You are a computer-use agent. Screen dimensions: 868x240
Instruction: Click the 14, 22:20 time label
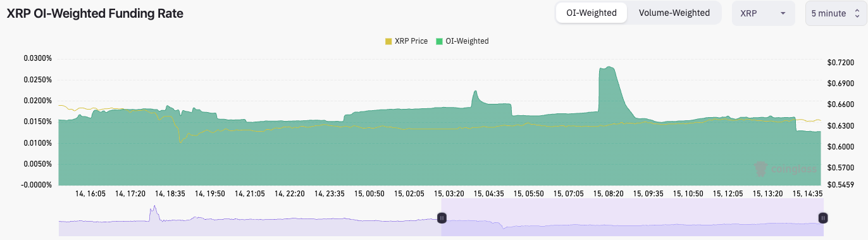(289, 194)
